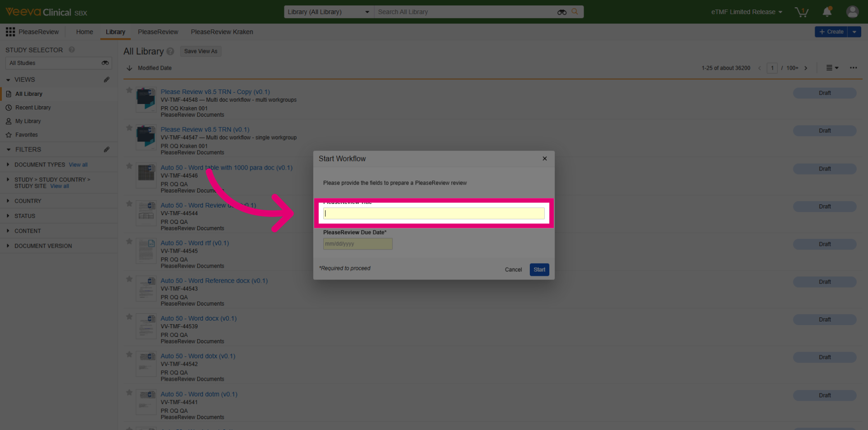
Task: Open Please Review v8.5 TRN - Copy link
Action: click(215, 92)
